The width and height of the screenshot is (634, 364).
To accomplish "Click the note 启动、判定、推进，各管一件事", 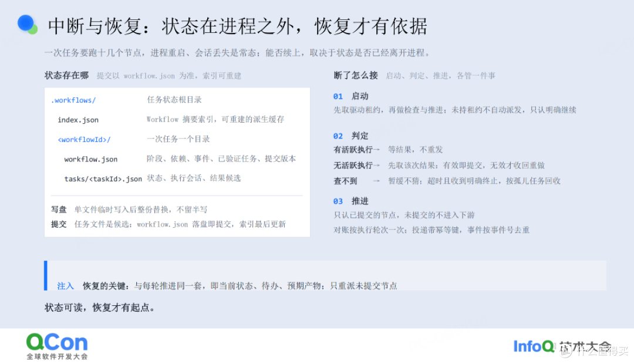I will [441, 76].
